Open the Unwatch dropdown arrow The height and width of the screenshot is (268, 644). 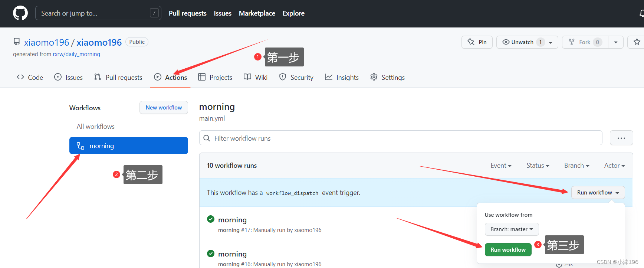(x=551, y=42)
